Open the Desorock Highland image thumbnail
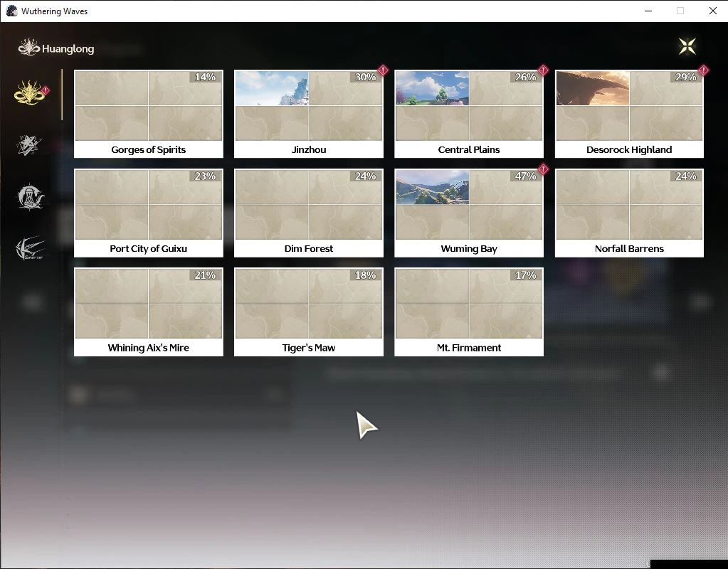Screen dimensions: 728x569 pyautogui.click(x=592, y=88)
